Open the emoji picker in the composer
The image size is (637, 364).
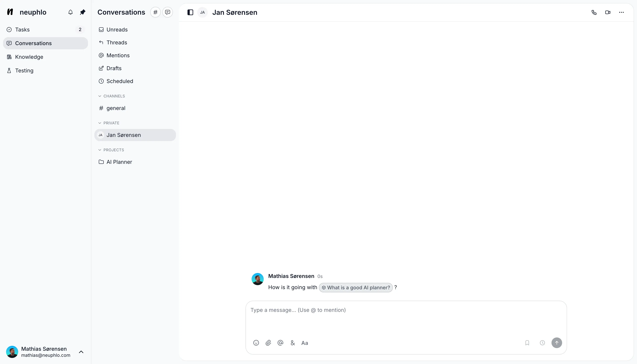[256, 343]
